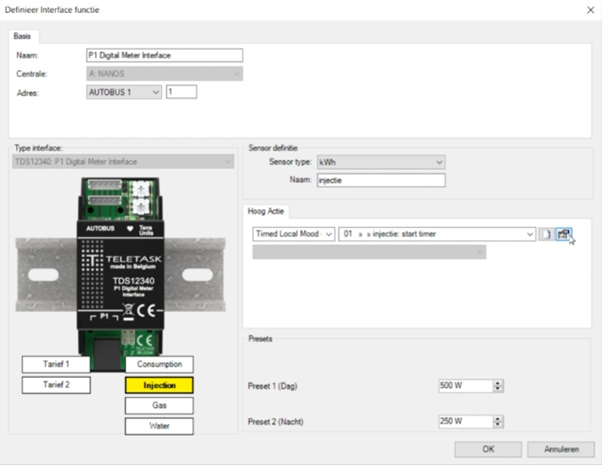Increase Preset 1 (Dag) value
This screenshot has width=602, height=465.
coord(498,383)
